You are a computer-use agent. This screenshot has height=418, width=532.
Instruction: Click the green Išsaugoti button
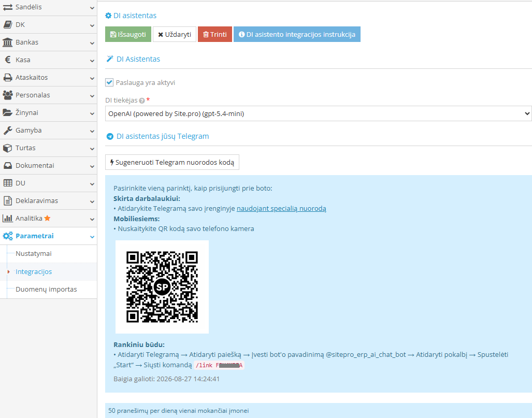(x=128, y=34)
